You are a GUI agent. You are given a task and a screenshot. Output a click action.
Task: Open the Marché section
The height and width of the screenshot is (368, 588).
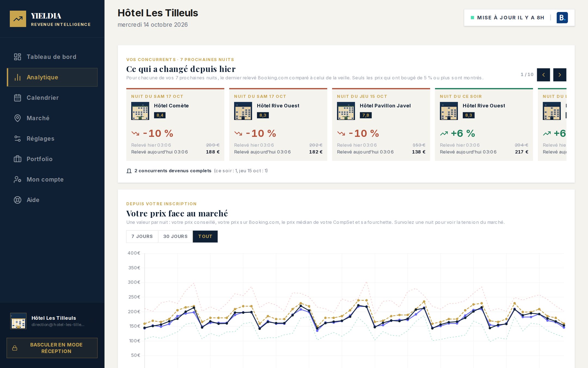coord(52,118)
